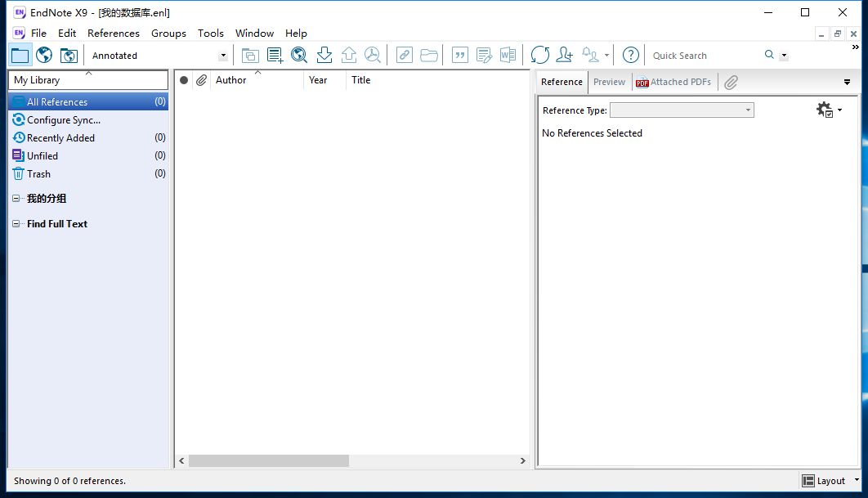The height and width of the screenshot is (498, 868).
Task: Open EndNote Help question mark icon
Action: tap(630, 56)
